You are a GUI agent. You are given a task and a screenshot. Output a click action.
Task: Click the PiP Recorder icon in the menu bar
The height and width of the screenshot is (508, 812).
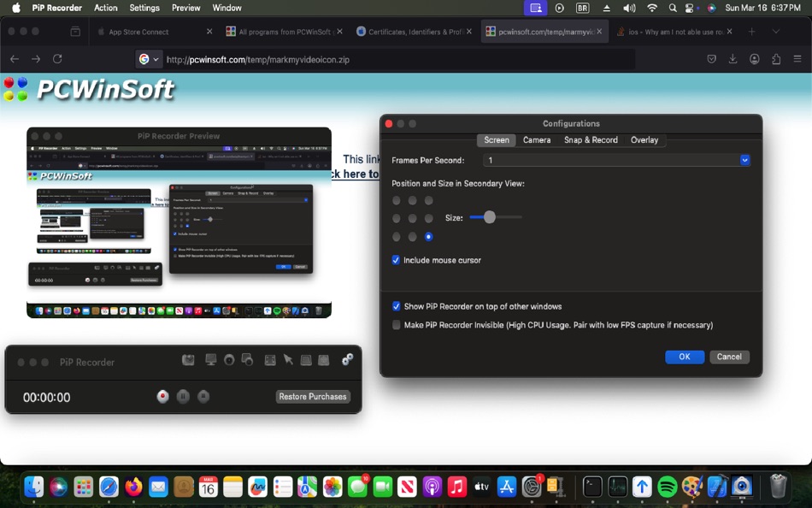coord(535,8)
